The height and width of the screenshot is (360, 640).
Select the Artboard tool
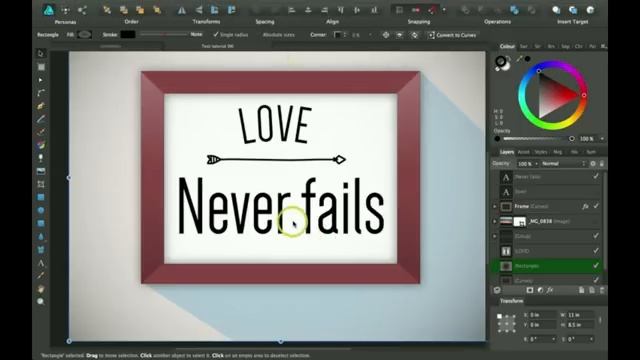tap(41, 67)
